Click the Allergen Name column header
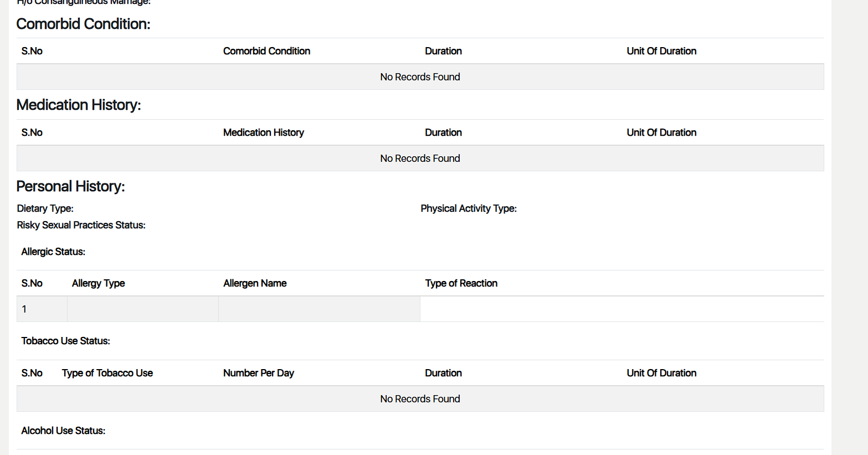Image resolution: width=868 pixels, height=455 pixels. (x=255, y=283)
